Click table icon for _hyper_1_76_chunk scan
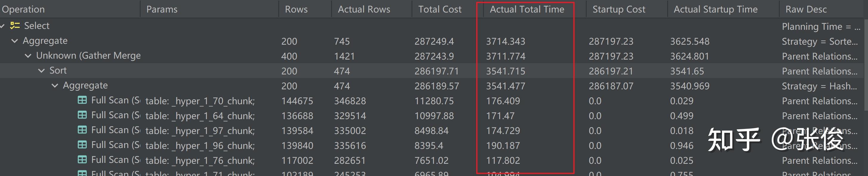This screenshot has width=868, height=176. click(82, 159)
